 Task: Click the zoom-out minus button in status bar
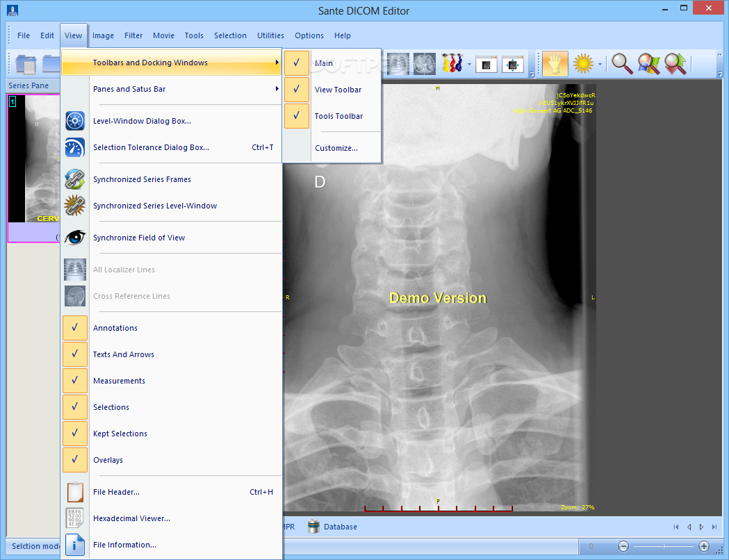623,546
